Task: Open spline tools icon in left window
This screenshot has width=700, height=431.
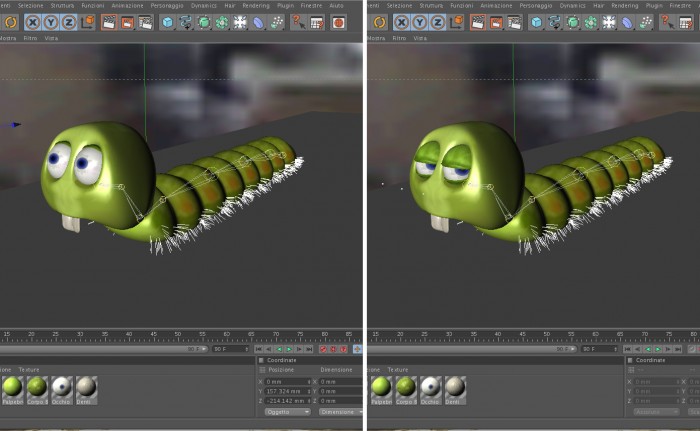Action: point(185,22)
